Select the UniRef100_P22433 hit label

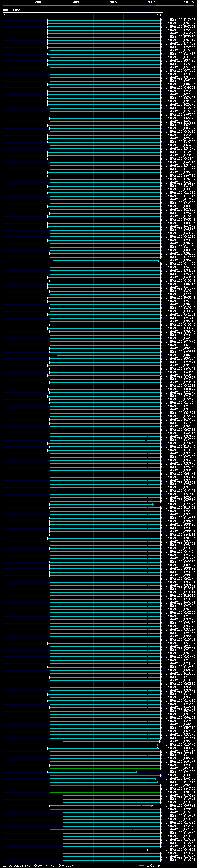pos(180,94)
